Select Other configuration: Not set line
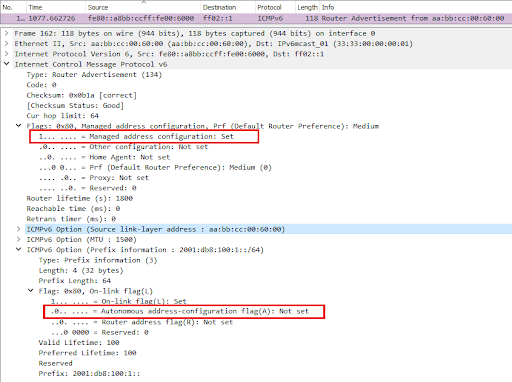512x382 pixels. coord(123,147)
